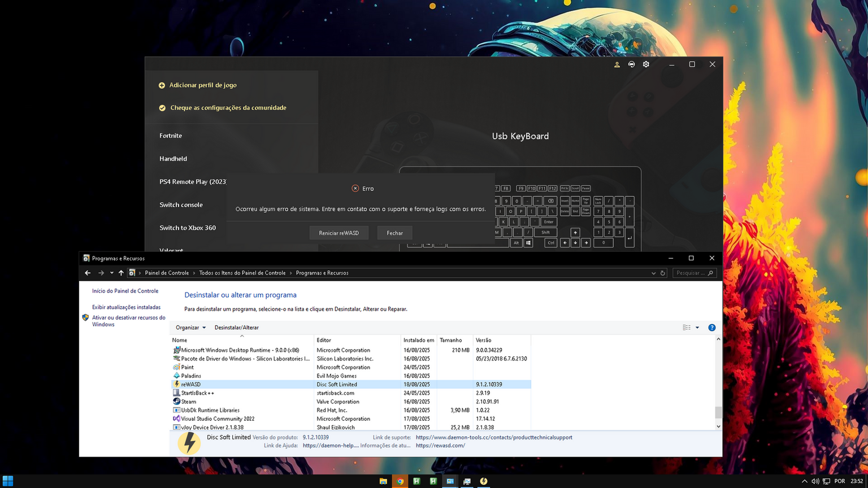Viewport: 868px width, 488px height.
Task: Open Início do Painel de Controle link
Action: point(125,291)
